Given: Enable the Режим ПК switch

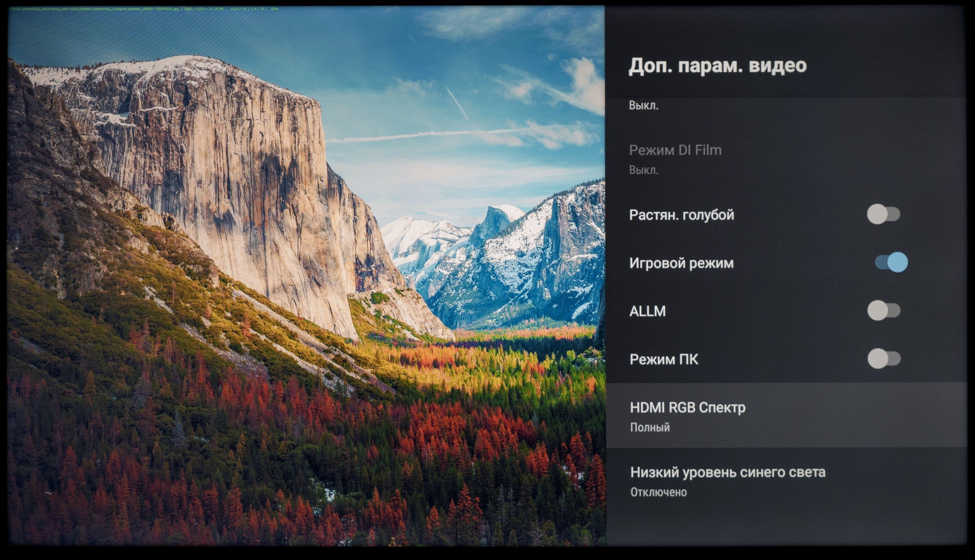Looking at the screenshot, I should click(x=884, y=358).
